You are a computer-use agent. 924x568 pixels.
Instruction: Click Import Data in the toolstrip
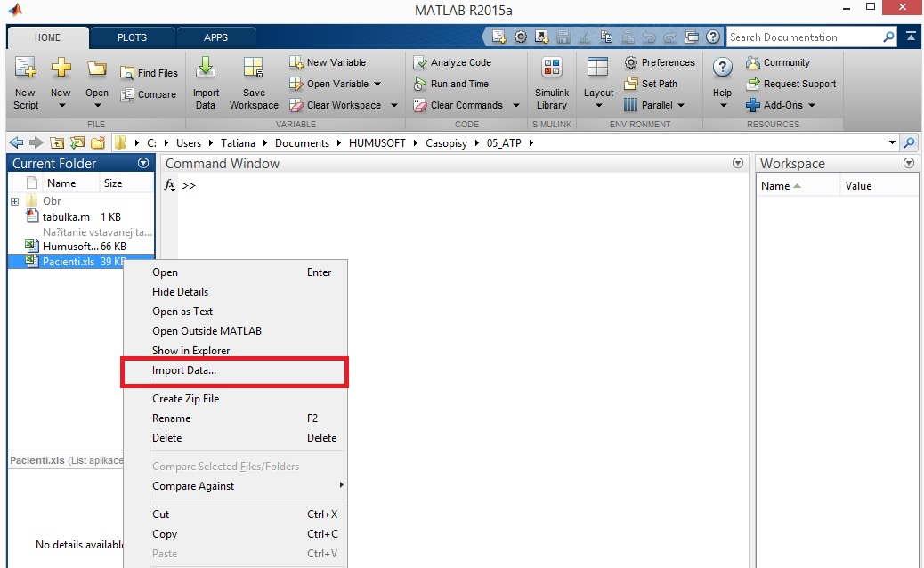tap(206, 83)
